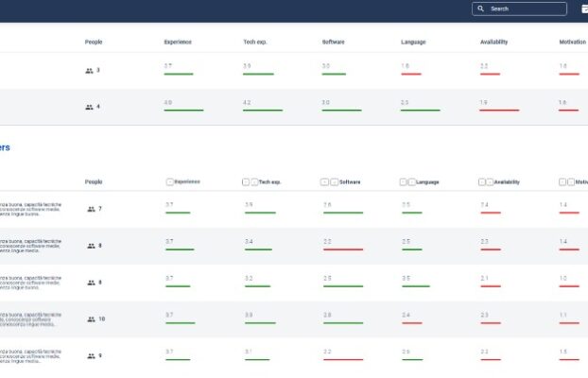The height and width of the screenshot is (378, 588).
Task: Toggle the checkbox next to lower Experience header
Action: (x=169, y=181)
